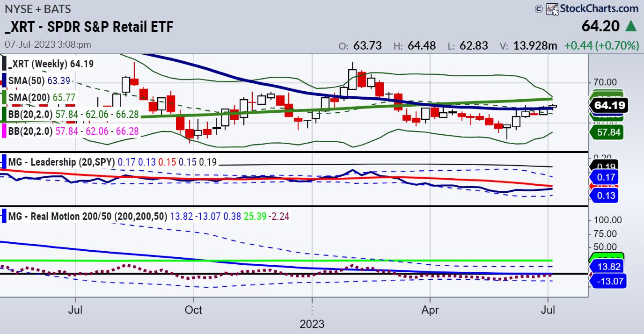Click the _XRT - SPDR S&P Retail ETF title

(x=88, y=27)
